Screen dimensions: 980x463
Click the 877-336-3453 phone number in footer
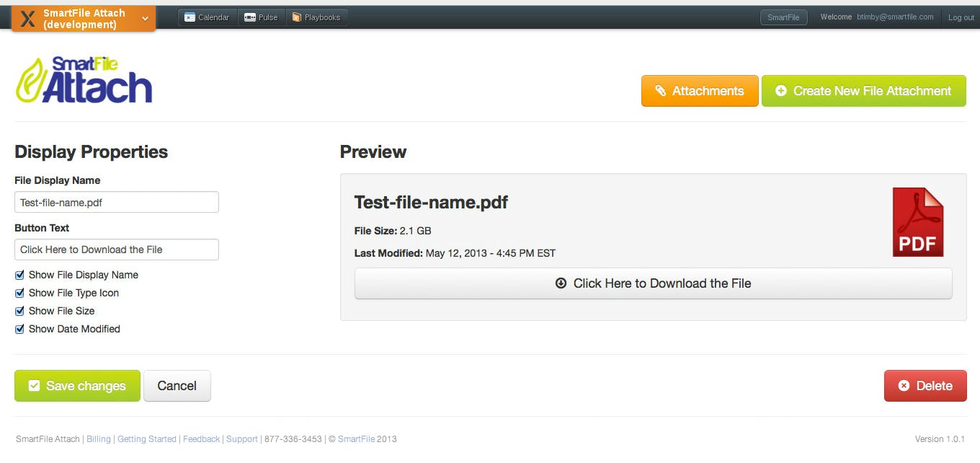[293, 439]
